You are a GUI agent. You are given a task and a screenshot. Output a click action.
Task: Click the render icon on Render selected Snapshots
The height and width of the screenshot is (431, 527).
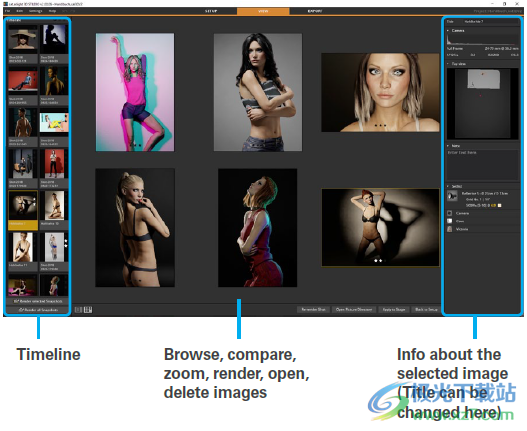point(16,301)
